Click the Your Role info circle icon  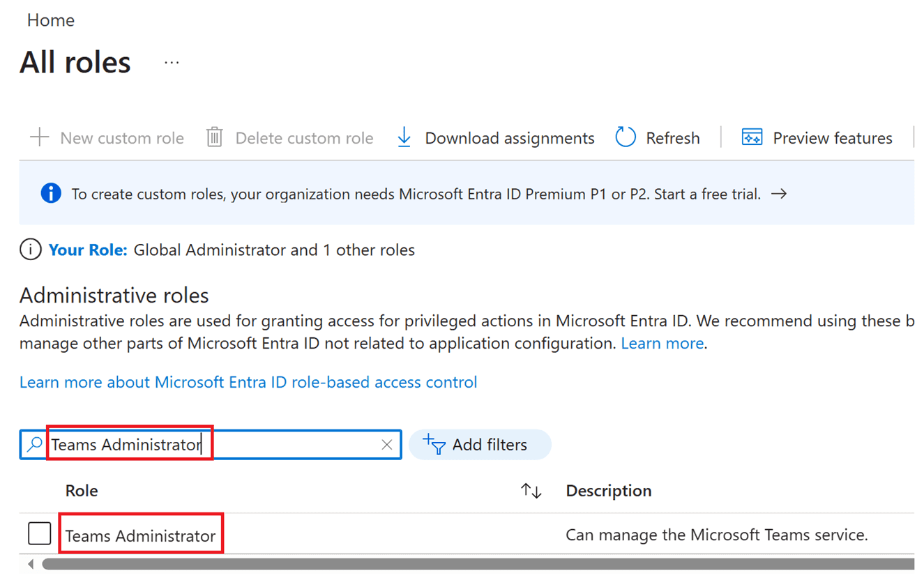[x=30, y=250]
